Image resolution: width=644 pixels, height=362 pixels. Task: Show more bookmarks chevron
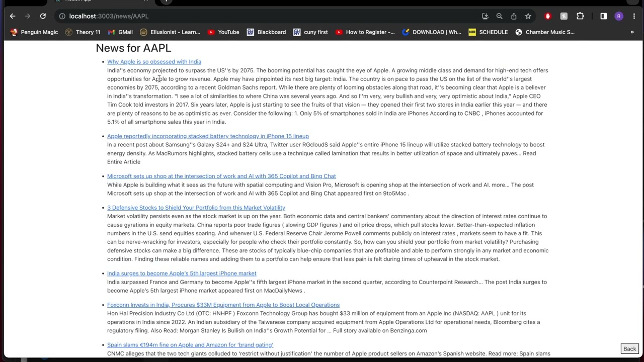point(632,32)
